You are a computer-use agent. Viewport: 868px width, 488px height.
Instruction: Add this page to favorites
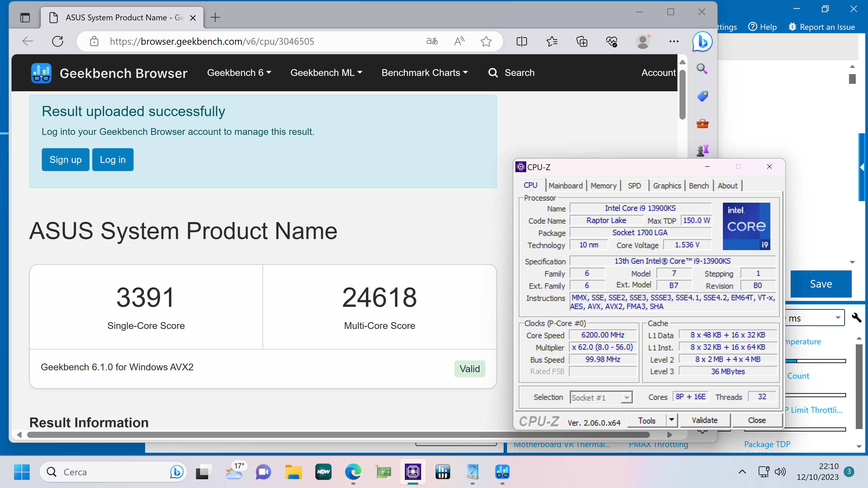pos(486,41)
